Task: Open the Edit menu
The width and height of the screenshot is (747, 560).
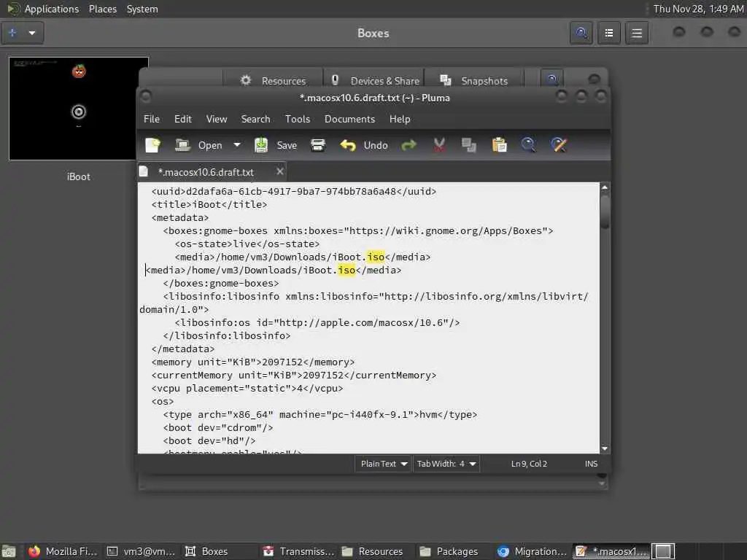Action: tap(183, 119)
